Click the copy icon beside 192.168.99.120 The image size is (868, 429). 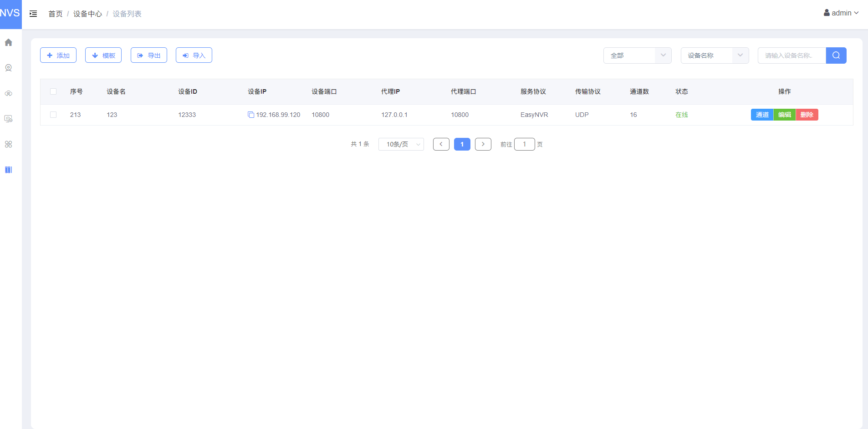coord(250,115)
